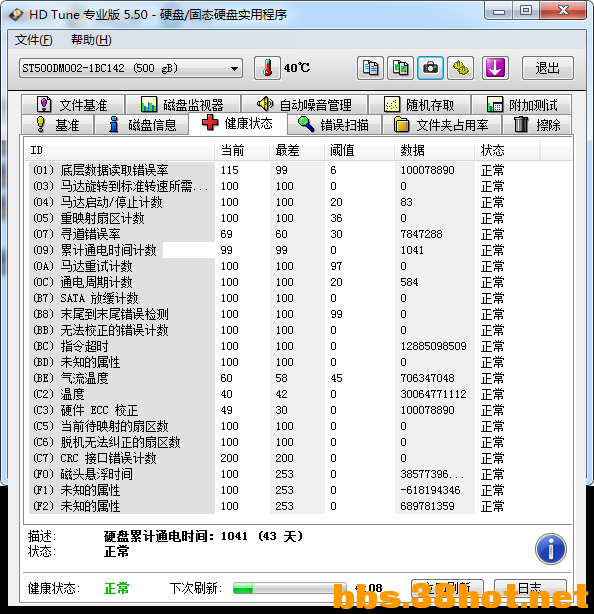Switch to the 文件基准 tab
Image resolution: width=594 pixels, height=614 pixels.
pos(73,105)
